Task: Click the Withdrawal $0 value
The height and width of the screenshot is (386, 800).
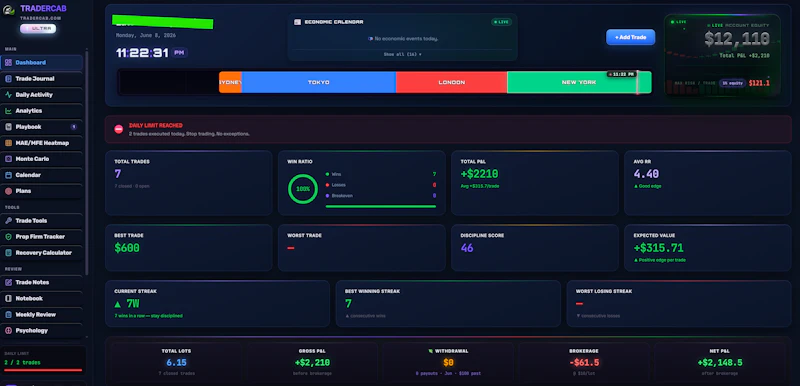Action: [448, 363]
